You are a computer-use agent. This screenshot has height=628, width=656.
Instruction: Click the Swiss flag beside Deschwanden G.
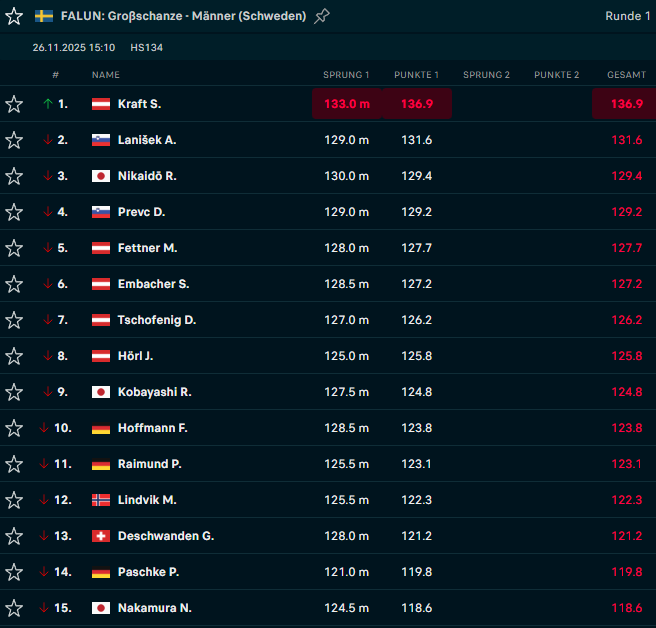100,536
